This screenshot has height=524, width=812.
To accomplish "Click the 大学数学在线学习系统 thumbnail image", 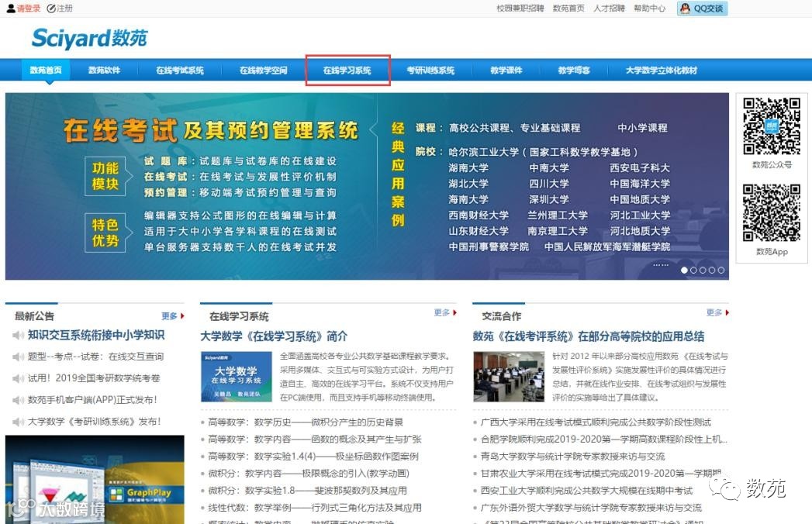I will pyautogui.click(x=237, y=377).
